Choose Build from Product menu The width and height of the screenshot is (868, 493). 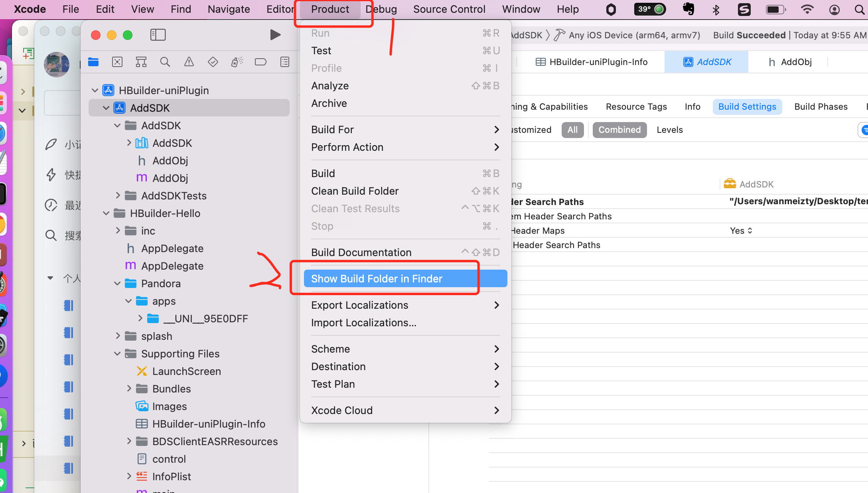[x=405, y=174]
